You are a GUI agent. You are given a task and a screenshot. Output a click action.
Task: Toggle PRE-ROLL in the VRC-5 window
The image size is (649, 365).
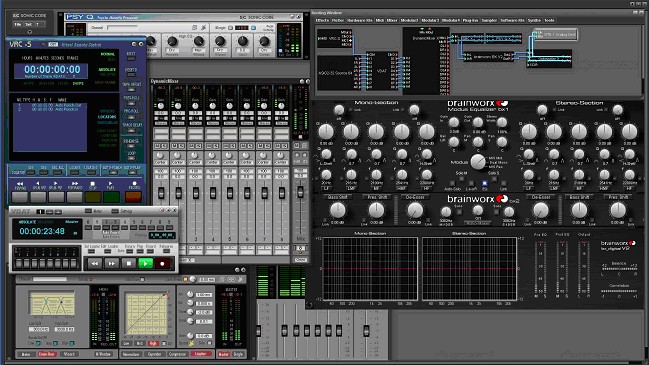(131, 117)
